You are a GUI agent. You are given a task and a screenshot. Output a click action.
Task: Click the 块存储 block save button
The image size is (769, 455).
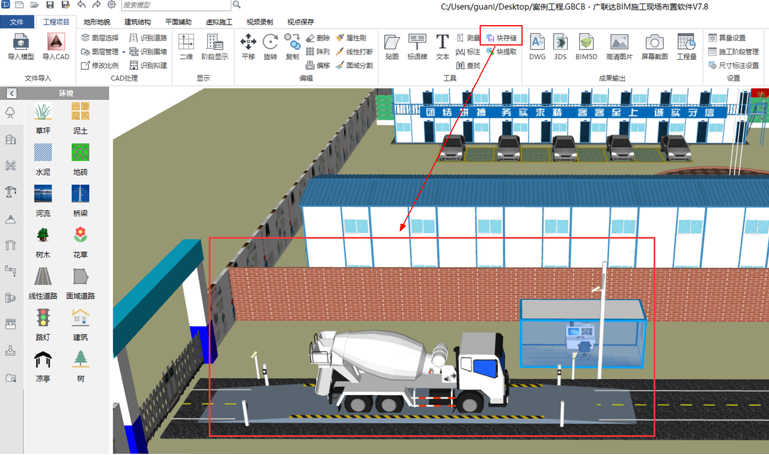click(x=501, y=38)
